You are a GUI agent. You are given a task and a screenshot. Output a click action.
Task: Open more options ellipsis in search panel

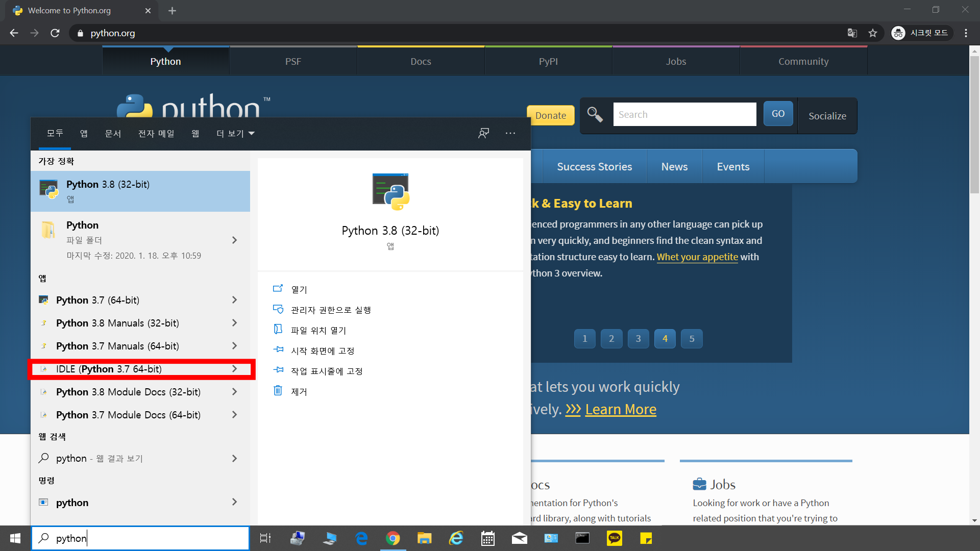pyautogui.click(x=510, y=133)
